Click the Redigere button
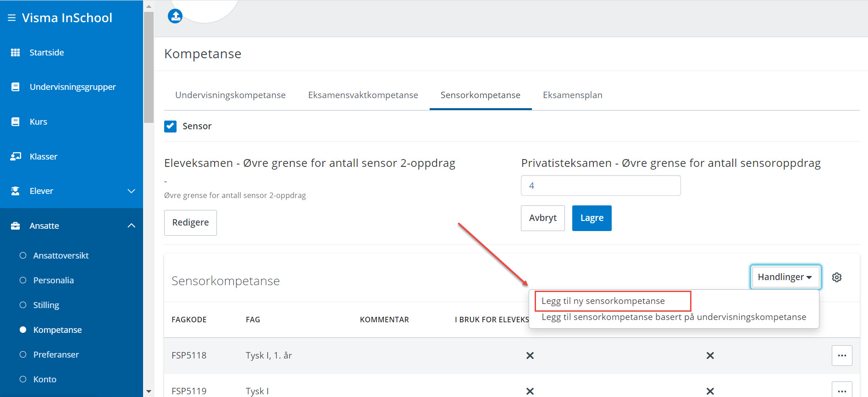This screenshot has height=397, width=868. (190, 222)
